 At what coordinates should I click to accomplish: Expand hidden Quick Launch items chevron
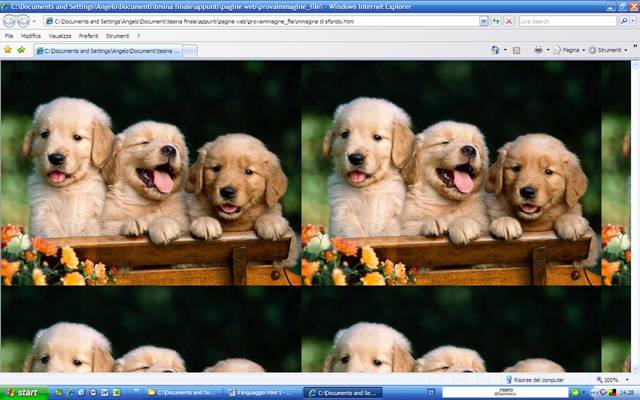pos(136,391)
